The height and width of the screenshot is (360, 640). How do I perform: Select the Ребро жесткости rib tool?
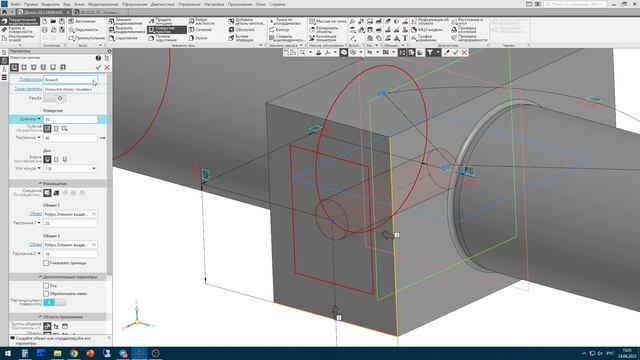click(x=202, y=21)
